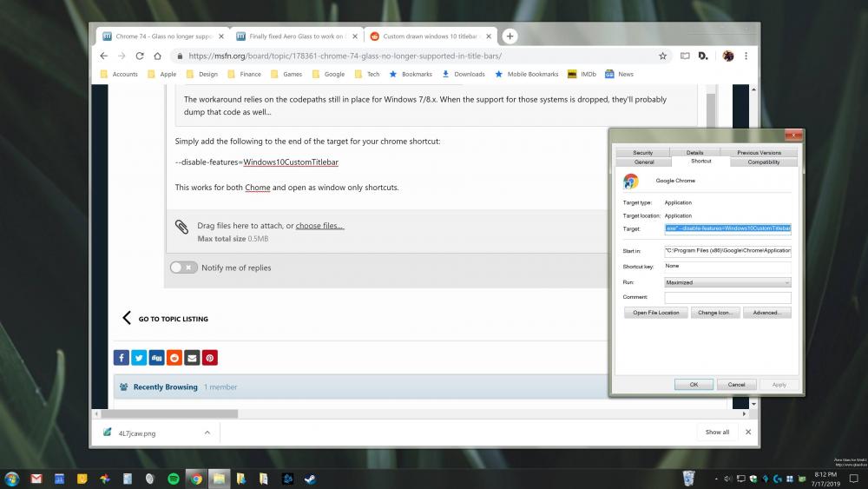This screenshot has width=868, height=489.
Task: Open Spotify from the taskbar
Action: [x=173, y=479]
